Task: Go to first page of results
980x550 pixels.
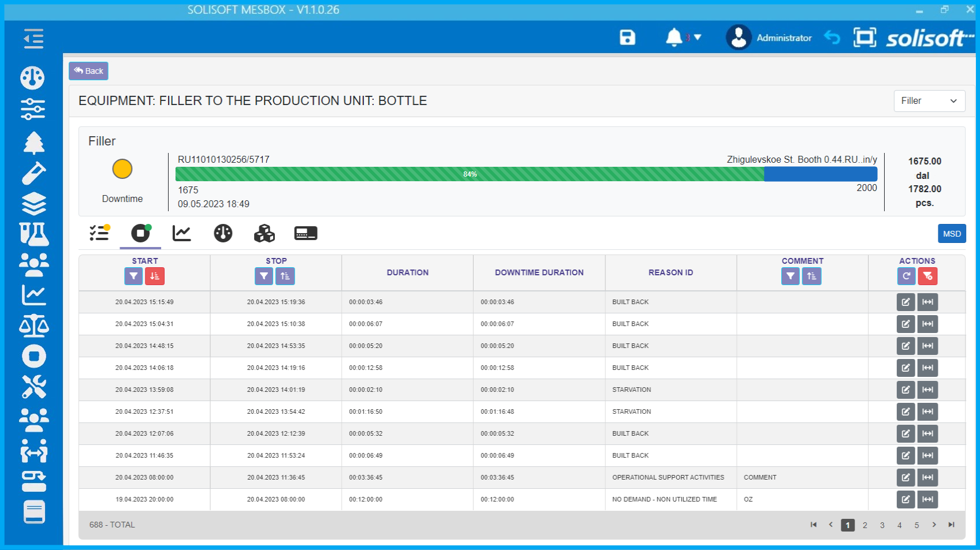Action: pyautogui.click(x=813, y=525)
